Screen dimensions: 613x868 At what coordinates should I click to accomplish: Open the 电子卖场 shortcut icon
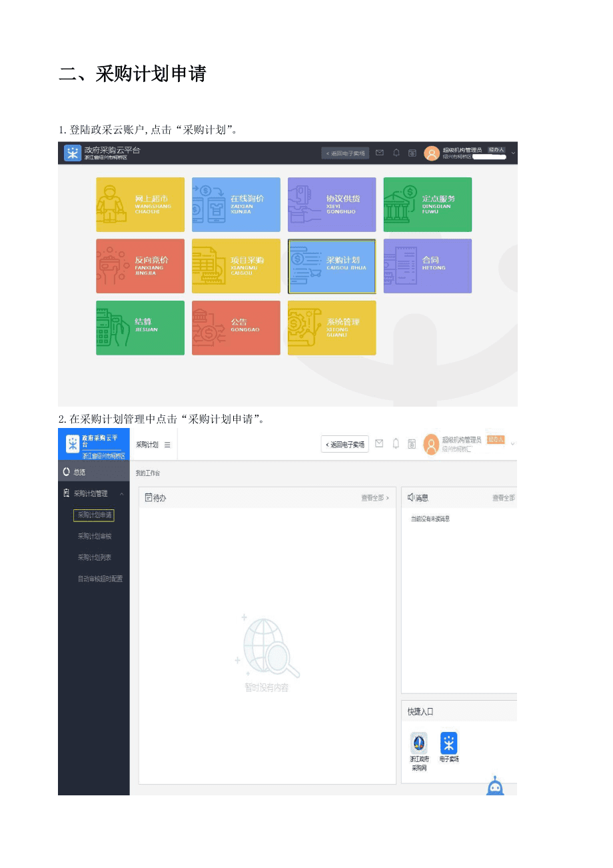[449, 743]
